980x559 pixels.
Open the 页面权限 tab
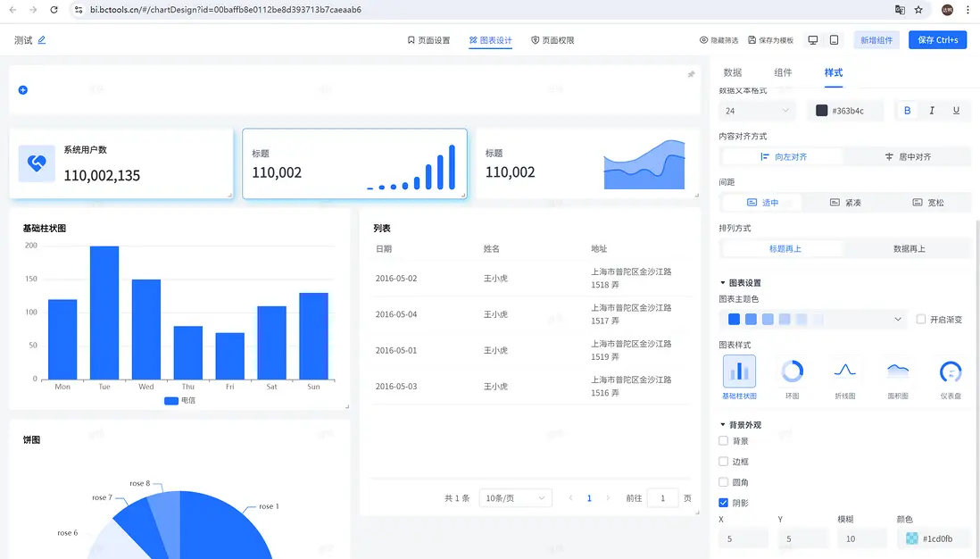point(552,40)
